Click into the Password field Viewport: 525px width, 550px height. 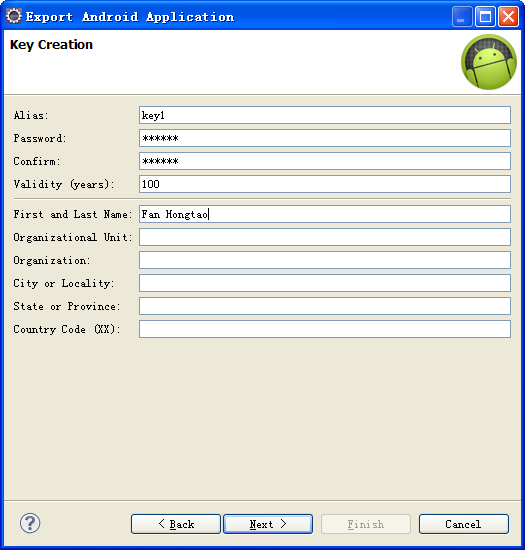tap(325, 138)
